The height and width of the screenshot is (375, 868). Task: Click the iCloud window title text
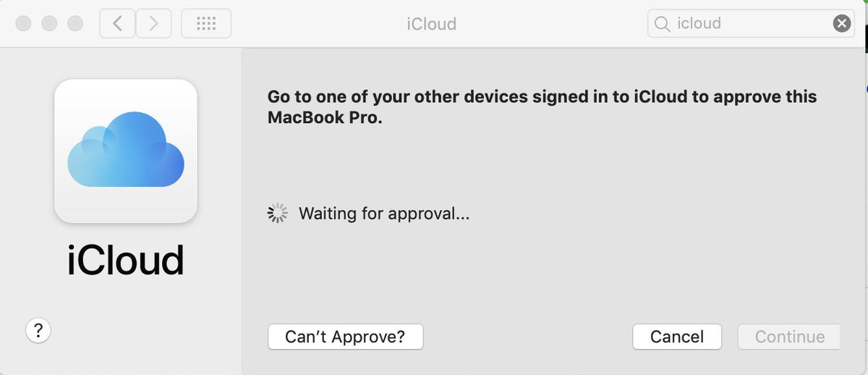point(432,24)
